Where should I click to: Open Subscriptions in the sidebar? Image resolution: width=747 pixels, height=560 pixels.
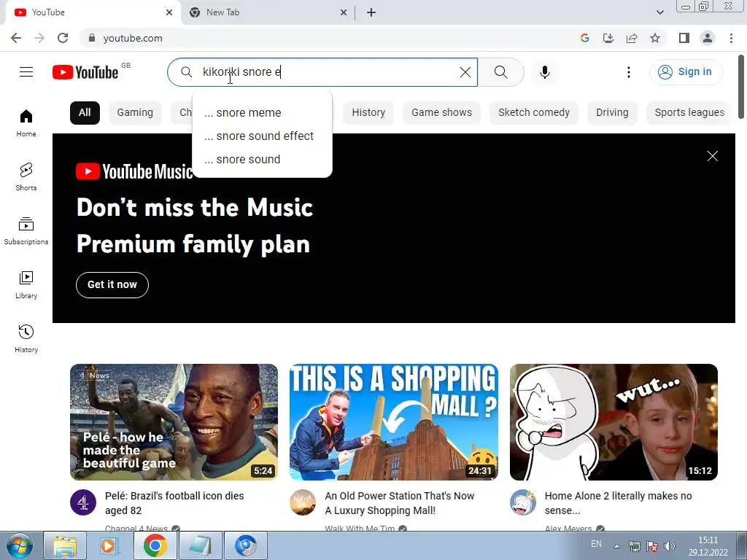[x=26, y=231]
